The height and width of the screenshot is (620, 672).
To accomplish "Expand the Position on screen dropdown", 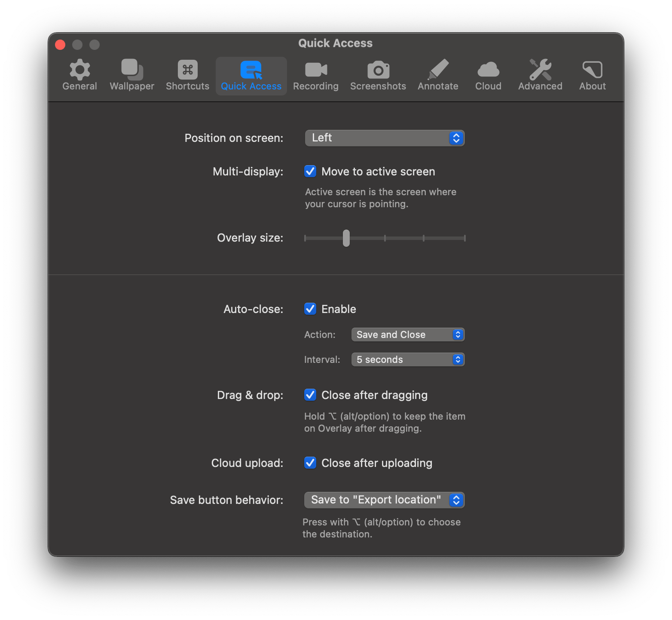I will point(385,138).
